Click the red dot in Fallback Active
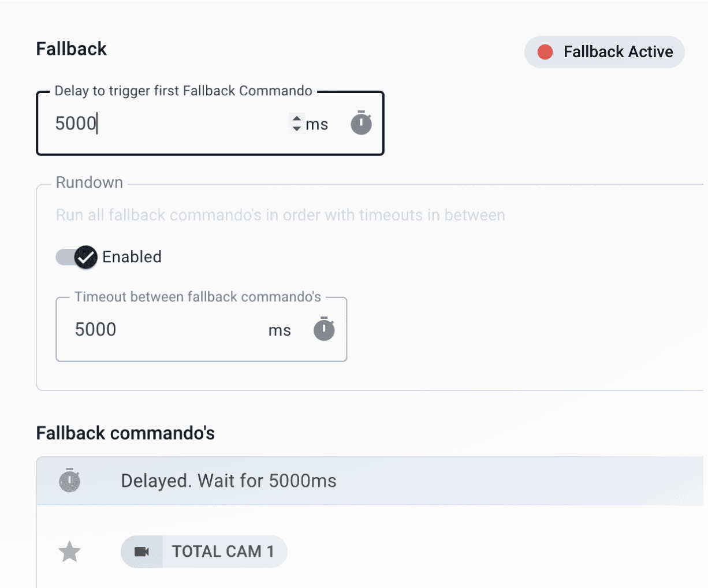This screenshot has height=588, width=708. pyautogui.click(x=545, y=52)
